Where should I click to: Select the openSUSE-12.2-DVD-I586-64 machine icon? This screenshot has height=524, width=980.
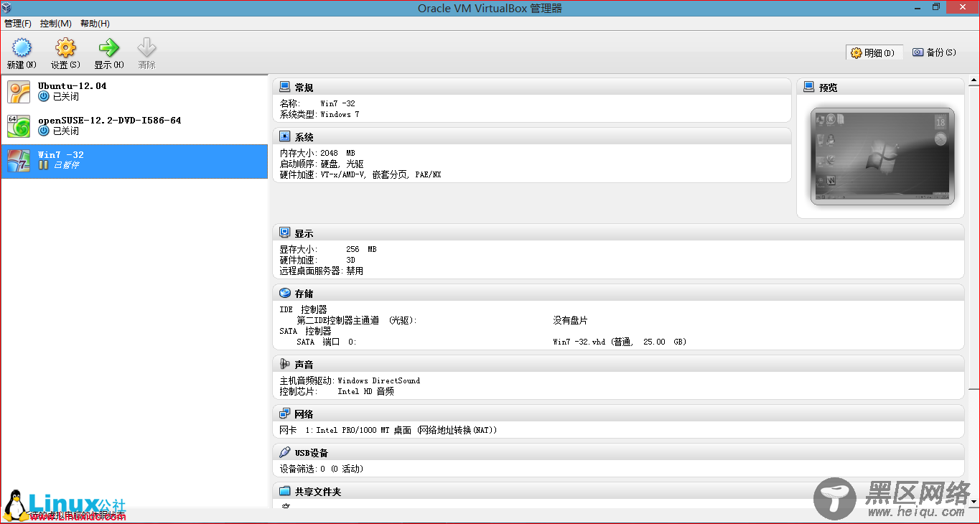19,126
